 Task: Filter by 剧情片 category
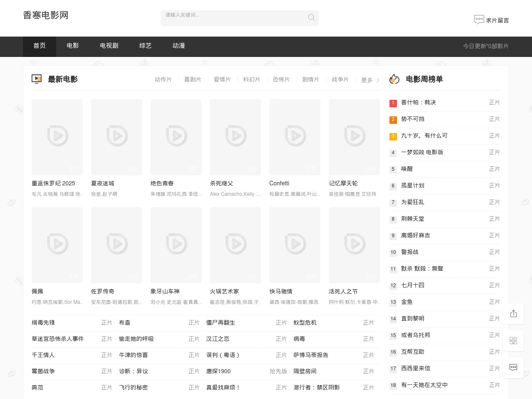tap(310, 79)
